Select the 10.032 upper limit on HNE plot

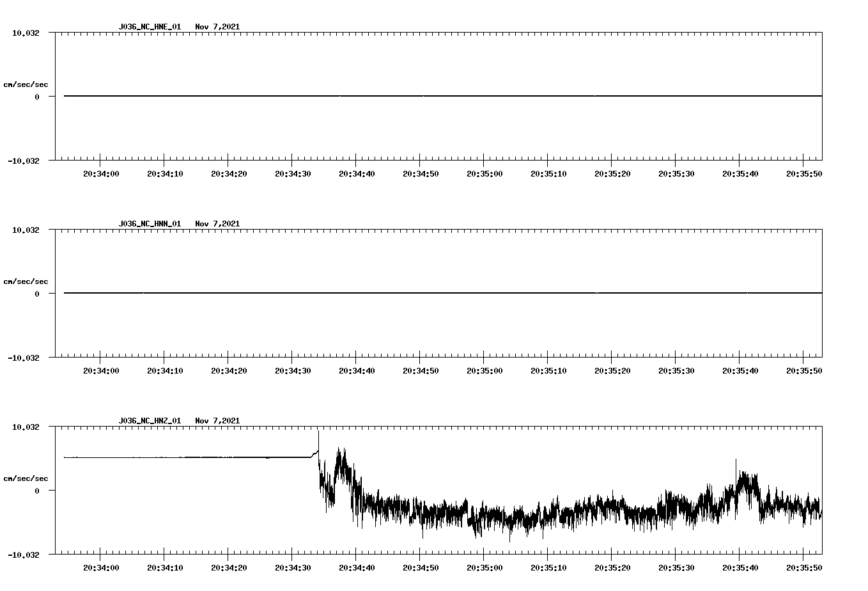26,33
